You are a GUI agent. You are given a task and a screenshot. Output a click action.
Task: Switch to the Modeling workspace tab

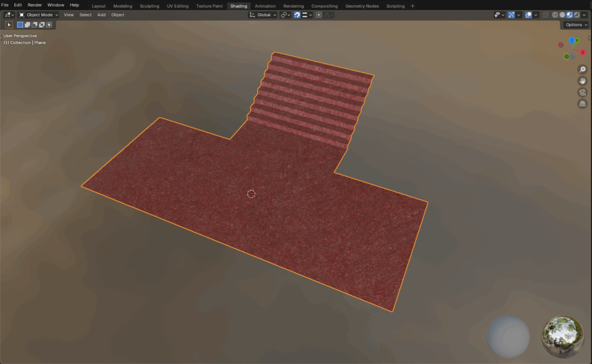(123, 6)
